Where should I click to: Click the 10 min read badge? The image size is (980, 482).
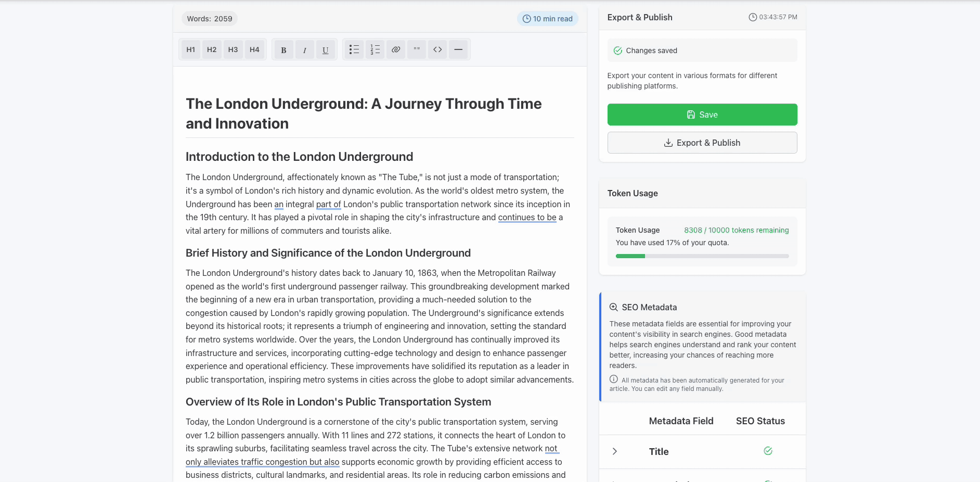tap(547, 19)
